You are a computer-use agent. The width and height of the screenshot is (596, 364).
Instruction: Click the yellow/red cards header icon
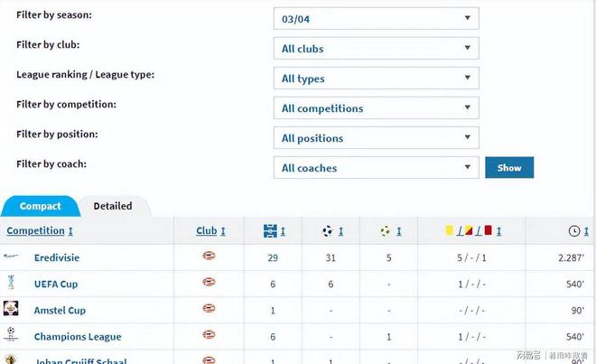pos(467,231)
